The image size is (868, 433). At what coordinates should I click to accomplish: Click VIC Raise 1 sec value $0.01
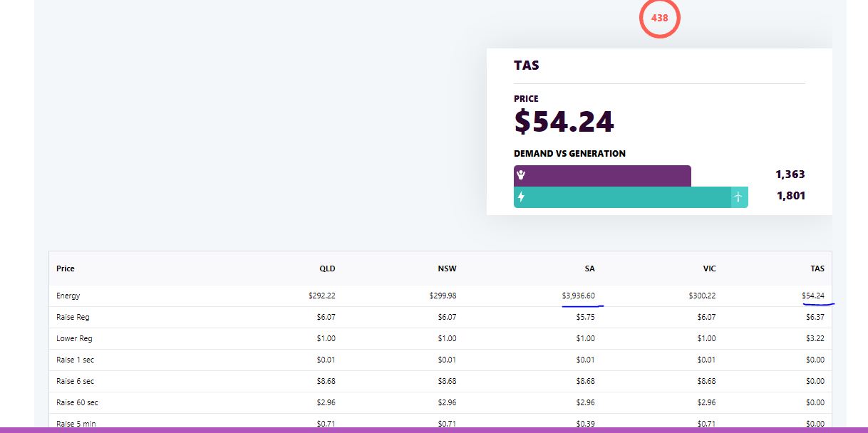[707, 360]
